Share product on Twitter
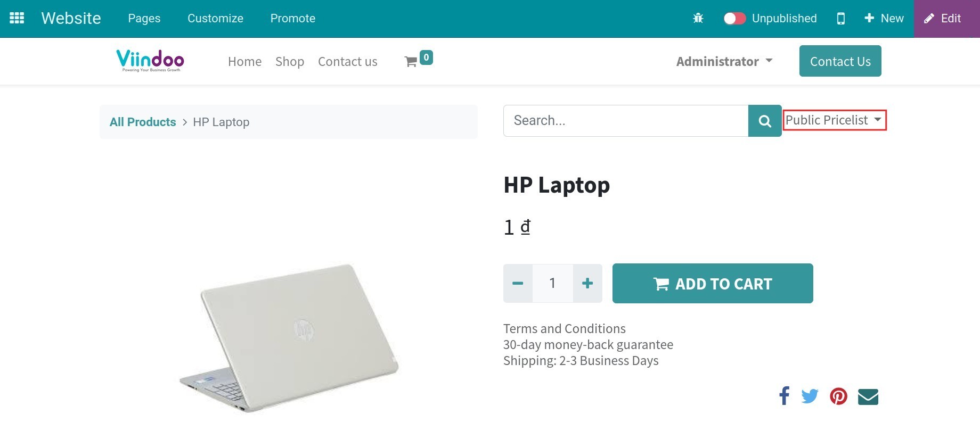The image size is (980, 447). 810,396
